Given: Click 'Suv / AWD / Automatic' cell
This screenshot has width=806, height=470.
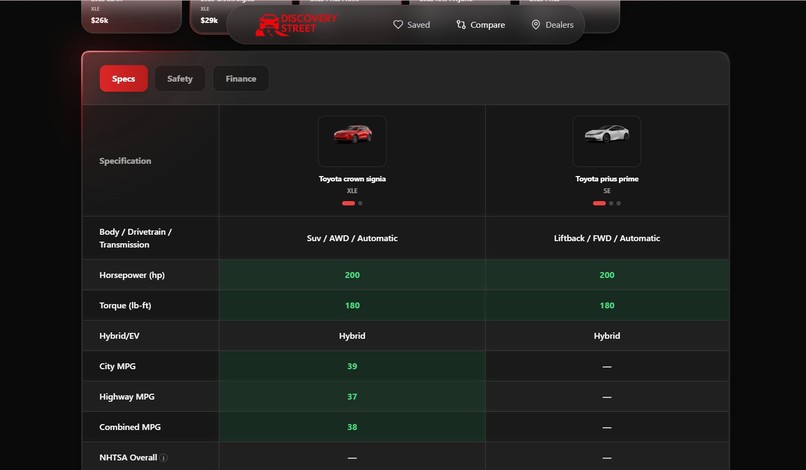Looking at the screenshot, I should coord(352,238).
